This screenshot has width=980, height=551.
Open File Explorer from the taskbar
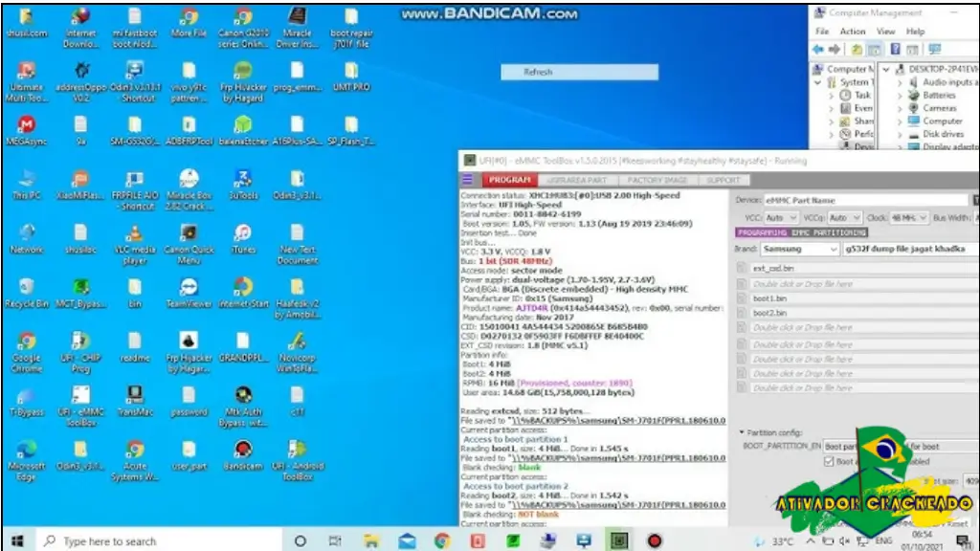pos(371,540)
